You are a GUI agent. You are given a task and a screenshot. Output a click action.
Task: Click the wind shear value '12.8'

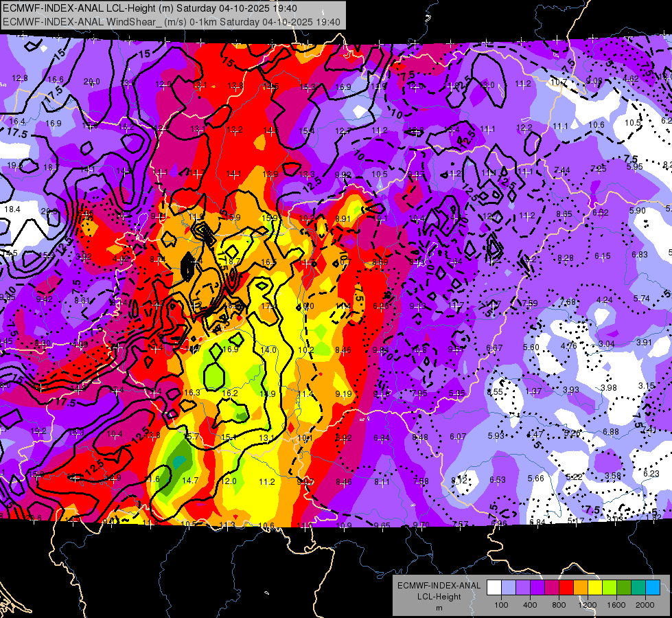click(x=20, y=78)
